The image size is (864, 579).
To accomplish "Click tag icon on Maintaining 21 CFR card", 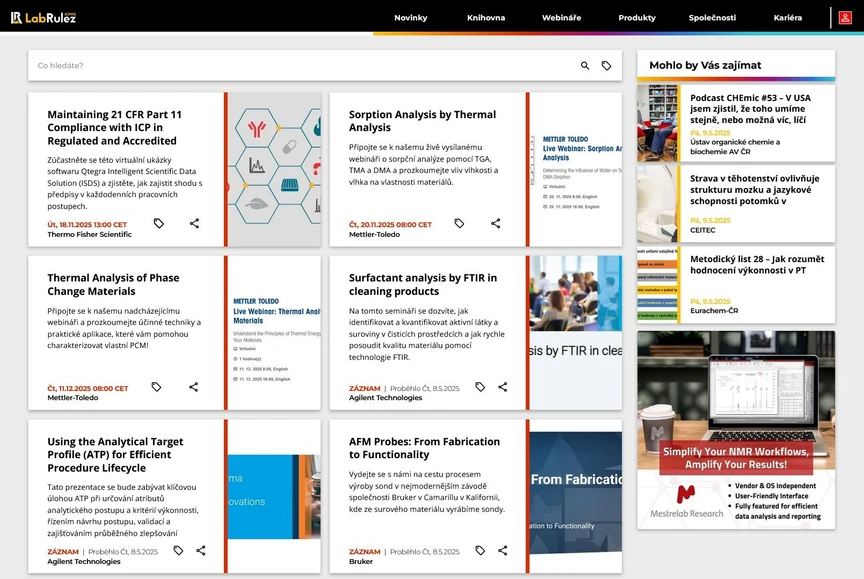I will (159, 223).
